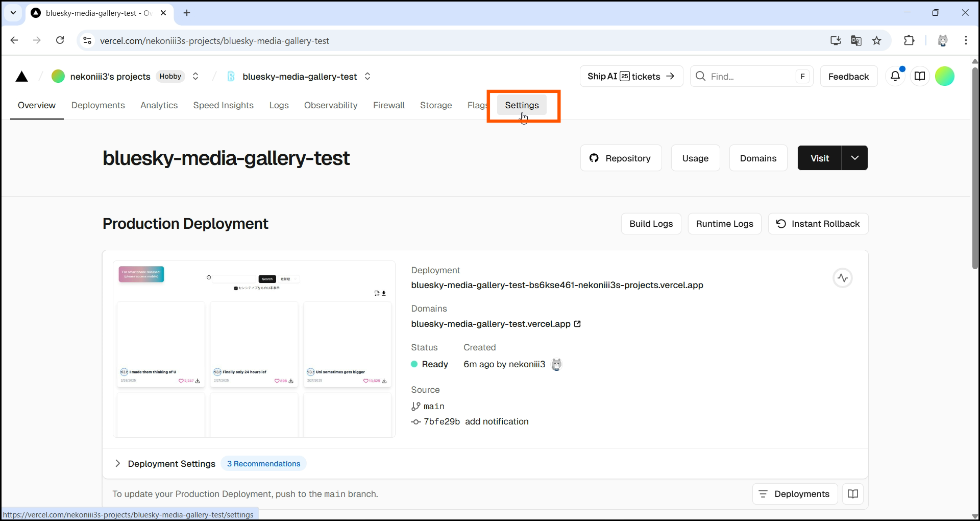The width and height of the screenshot is (980, 521).
Task: Click the project icon before bluesky-media-gallery-test
Action: 231,77
